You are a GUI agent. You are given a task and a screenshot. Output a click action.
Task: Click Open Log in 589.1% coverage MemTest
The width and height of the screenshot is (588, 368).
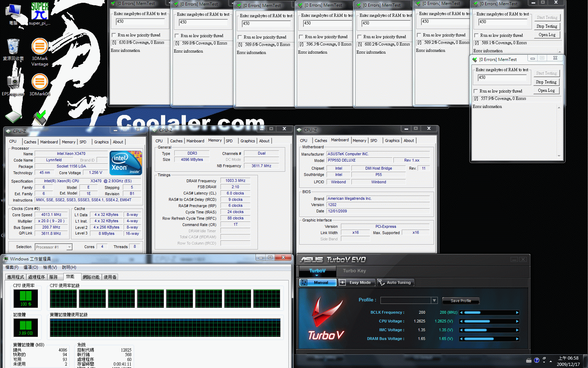point(547,35)
